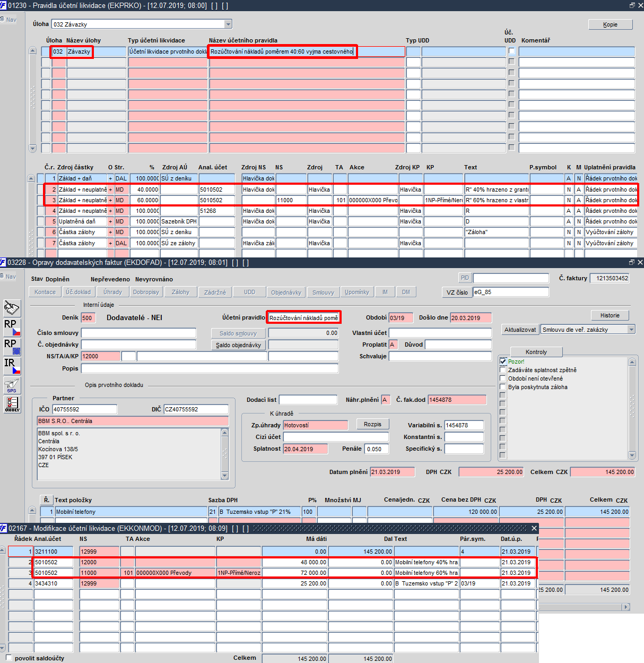Viewport: 644px width, 663px height.
Task: Click analytical account 3211100 in EKKONMOD
Action: (53, 552)
